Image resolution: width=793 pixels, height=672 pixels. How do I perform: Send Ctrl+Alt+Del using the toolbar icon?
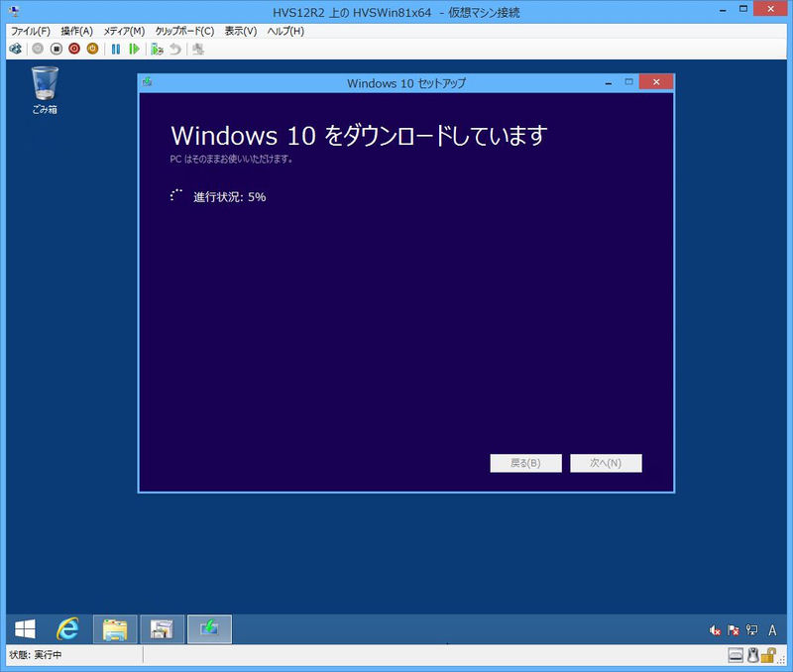[16, 49]
